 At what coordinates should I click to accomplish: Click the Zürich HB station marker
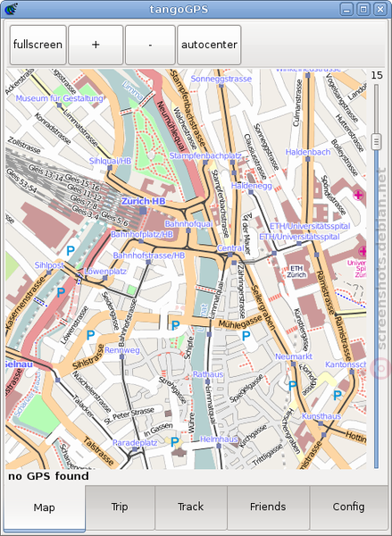point(143,210)
